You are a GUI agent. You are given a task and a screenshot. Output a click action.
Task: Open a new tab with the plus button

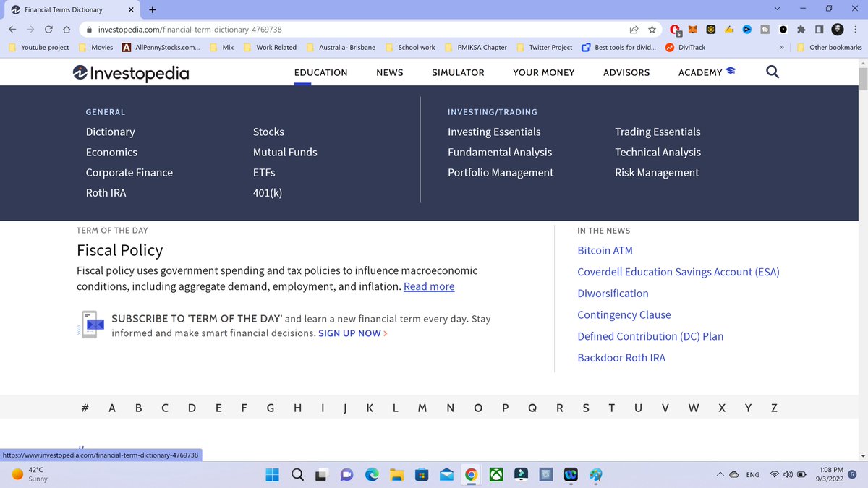(153, 9)
